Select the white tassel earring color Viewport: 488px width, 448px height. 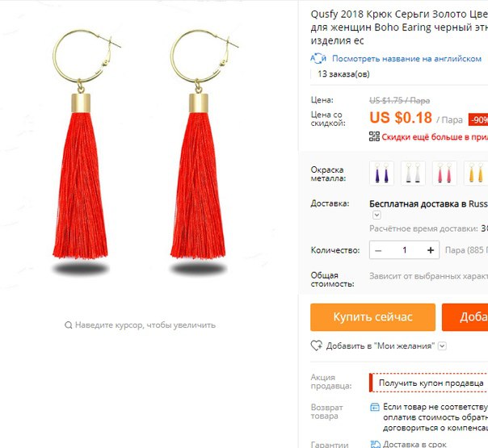coord(413,174)
